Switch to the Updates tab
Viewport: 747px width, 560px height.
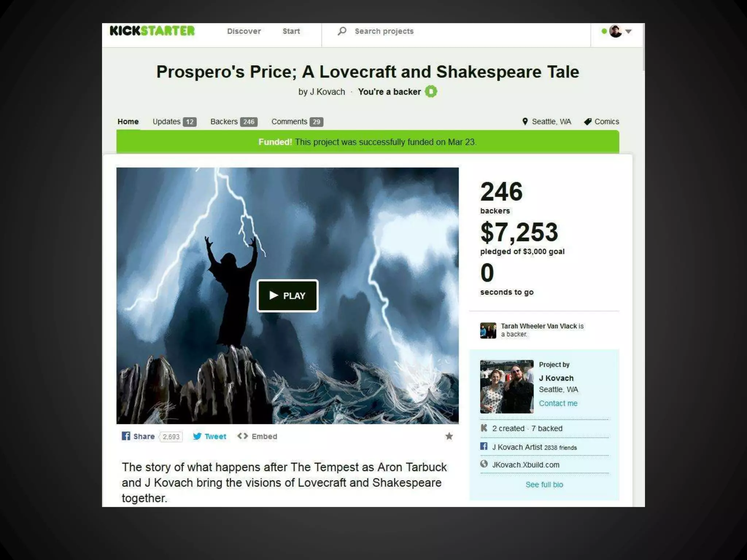click(x=174, y=122)
